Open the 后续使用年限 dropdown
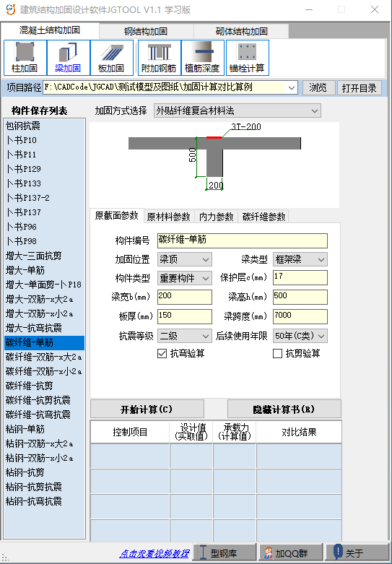Screen dimensions: 392x564 pos(300,336)
